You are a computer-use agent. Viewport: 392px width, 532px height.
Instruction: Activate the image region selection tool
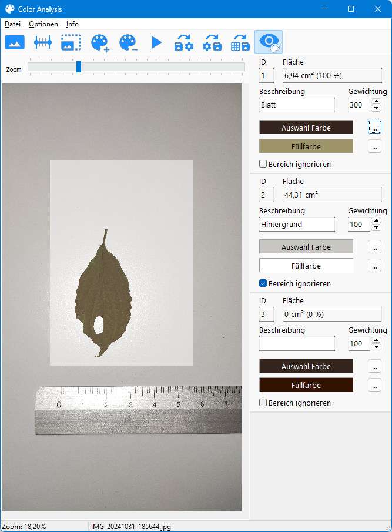point(71,42)
